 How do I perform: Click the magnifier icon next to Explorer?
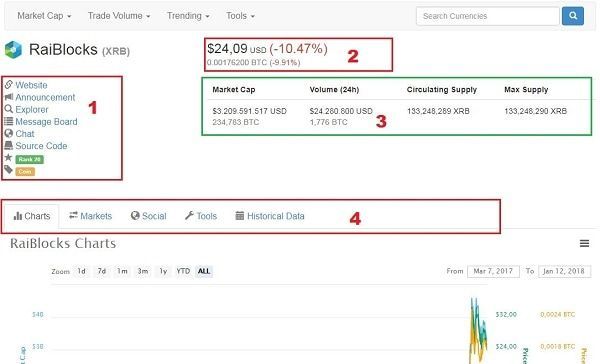(8, 109)
